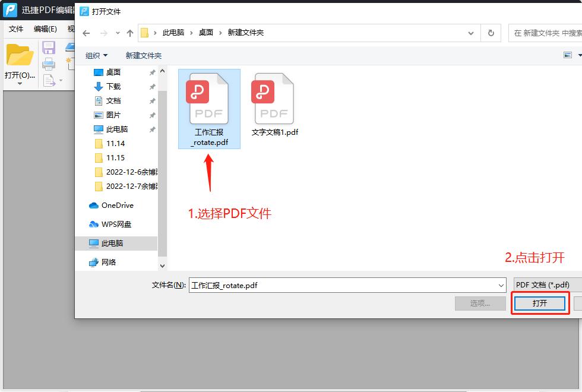This screenshot has height=392, width=582.
Task: Open the 组织 dropdown menu
Action: coord(96,55)
